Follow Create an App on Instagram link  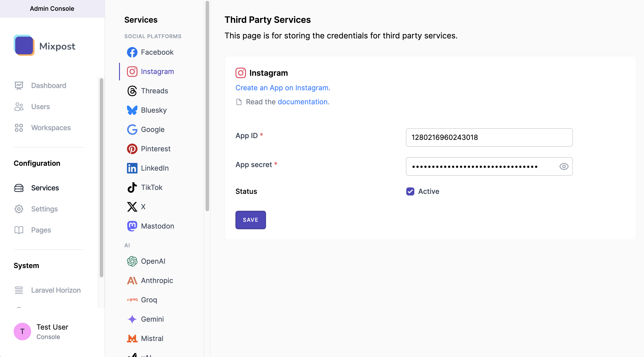click(282, 88)
